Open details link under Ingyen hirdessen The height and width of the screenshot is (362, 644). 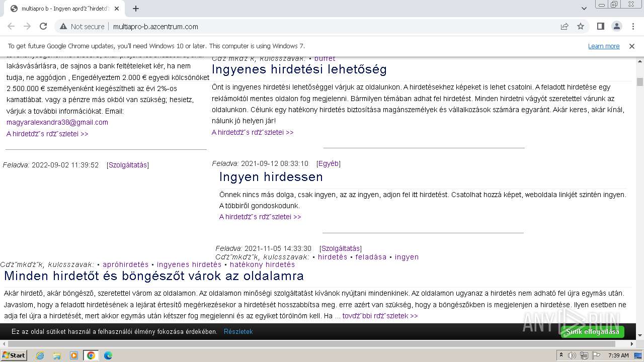click(x=260, y=217)
